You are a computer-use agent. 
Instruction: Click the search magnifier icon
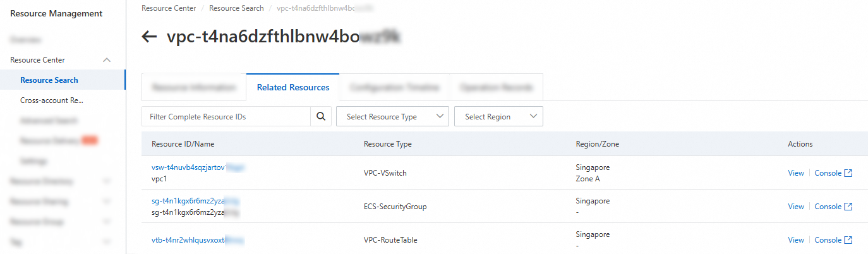coord(320,116)
